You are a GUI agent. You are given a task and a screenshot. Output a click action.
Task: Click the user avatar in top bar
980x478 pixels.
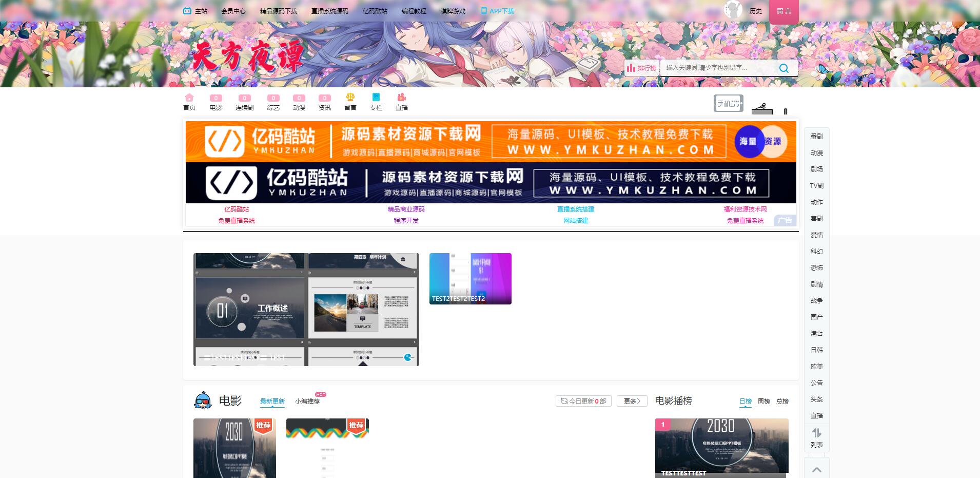tap(733, 10)
